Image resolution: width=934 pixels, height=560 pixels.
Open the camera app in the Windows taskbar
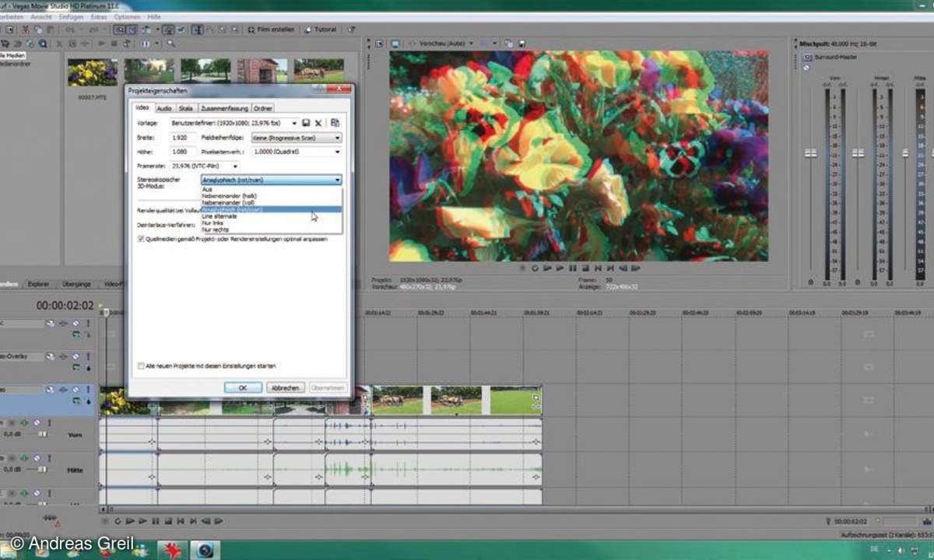point(205,550)
